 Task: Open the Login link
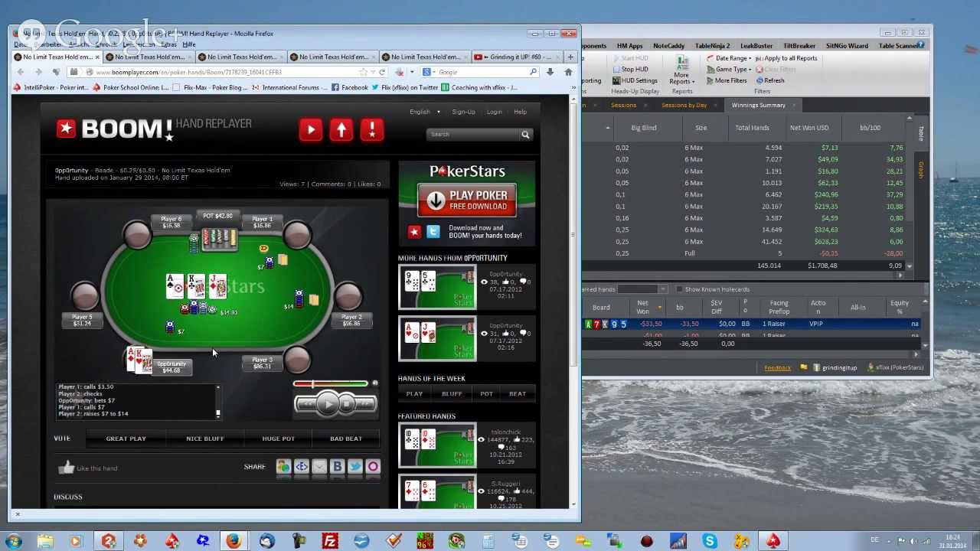[495, 112]
